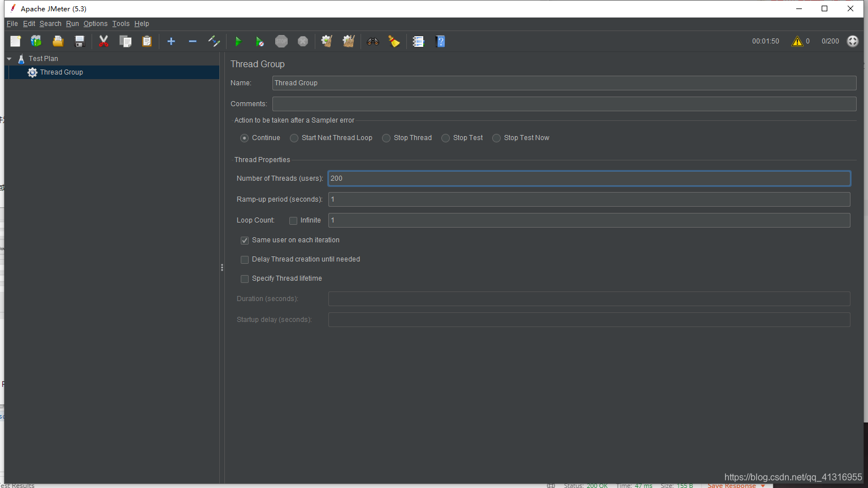Screen dimensions: 868x488
Task: Reset search with brush icon
Action: (x=394, y=41)
